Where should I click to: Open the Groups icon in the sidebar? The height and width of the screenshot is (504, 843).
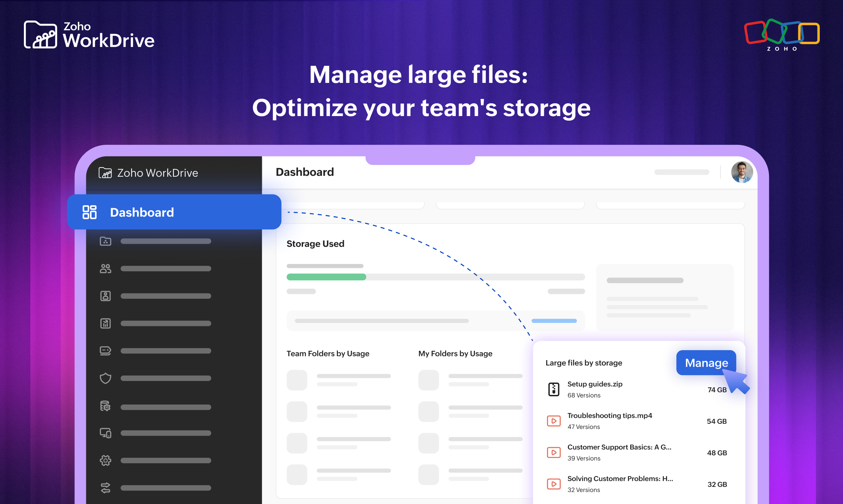pyautogui.click(x=106, y=268)
